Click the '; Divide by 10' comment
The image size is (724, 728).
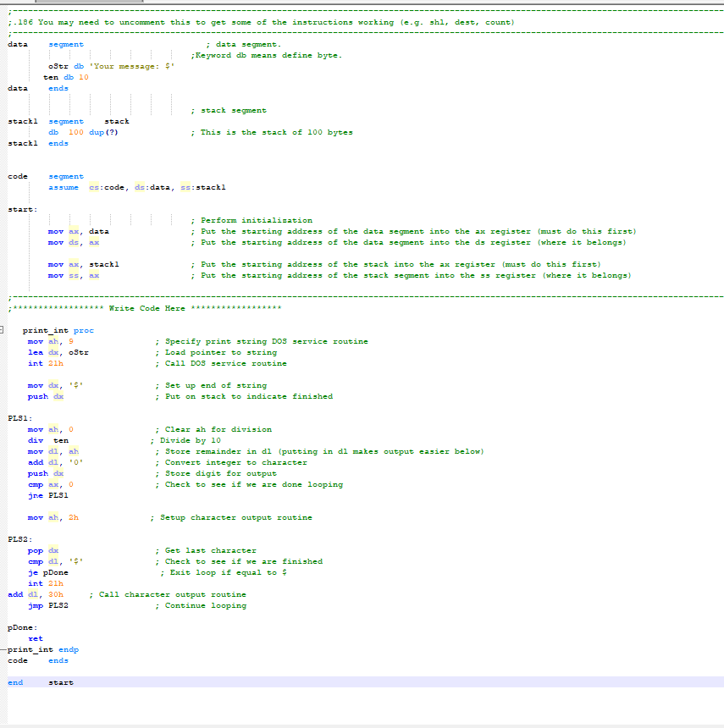(185, 440)
